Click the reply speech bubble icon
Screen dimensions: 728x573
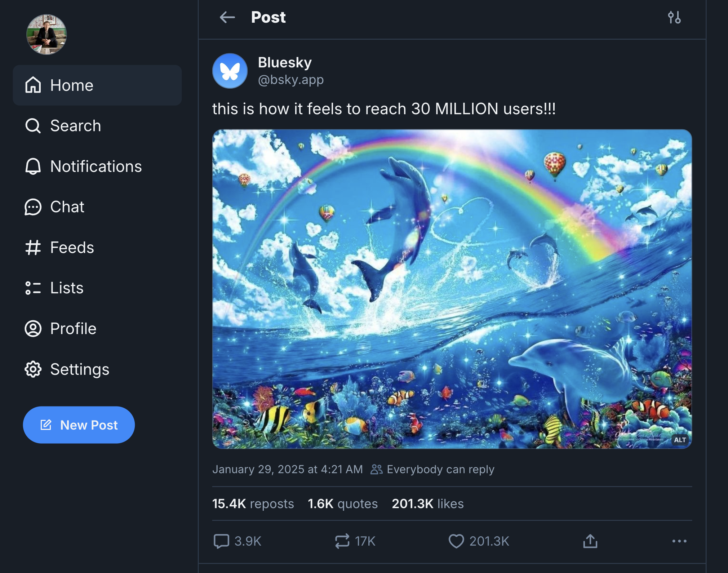(x=221, y=541)
